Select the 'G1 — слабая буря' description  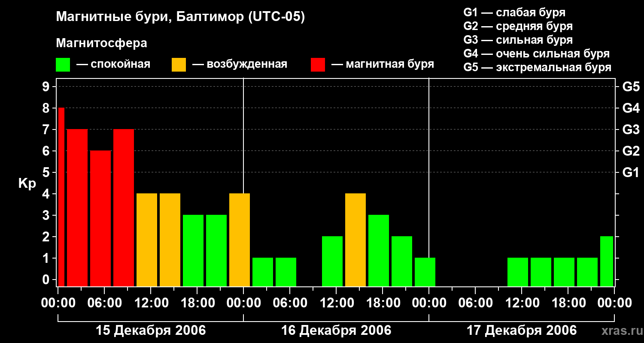pyautogui.click(x=514, y=12)
